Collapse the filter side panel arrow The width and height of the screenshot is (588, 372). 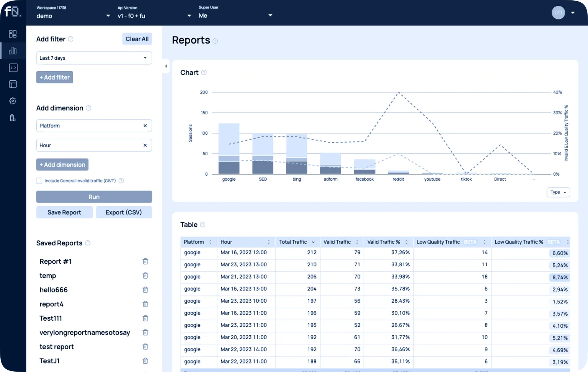click(x=166, y=66)
